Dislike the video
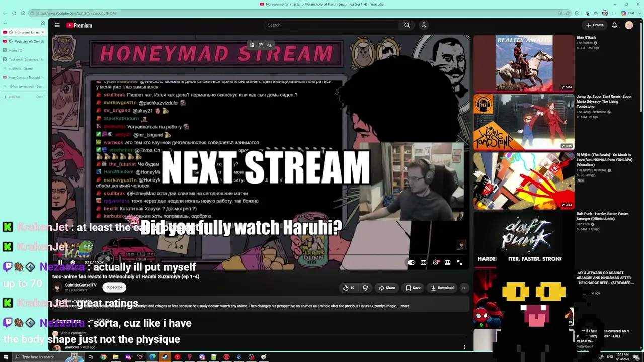Screen dimensions: 644x362 [x=366, y=288]
